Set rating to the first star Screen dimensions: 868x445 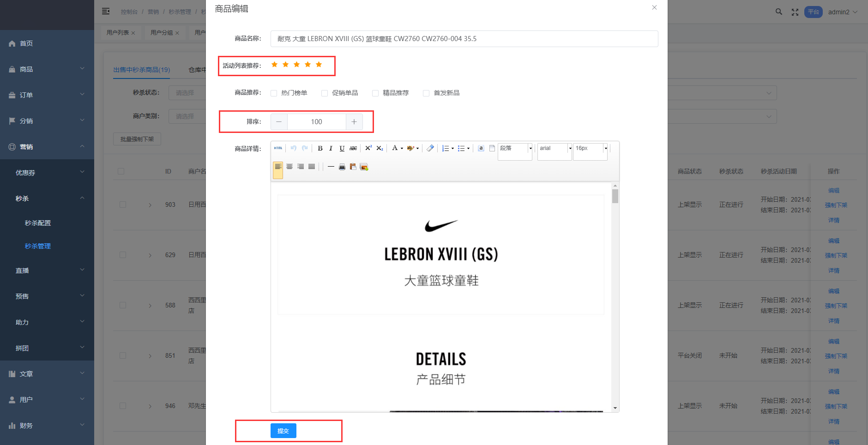click(274, 65)
